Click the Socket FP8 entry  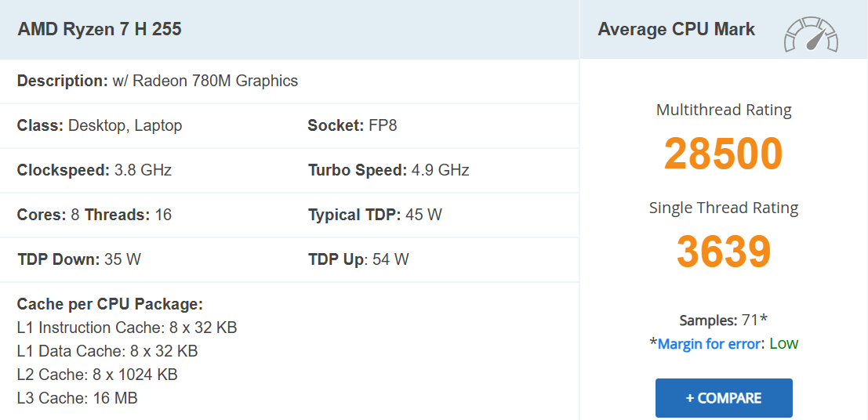(352, 125)
